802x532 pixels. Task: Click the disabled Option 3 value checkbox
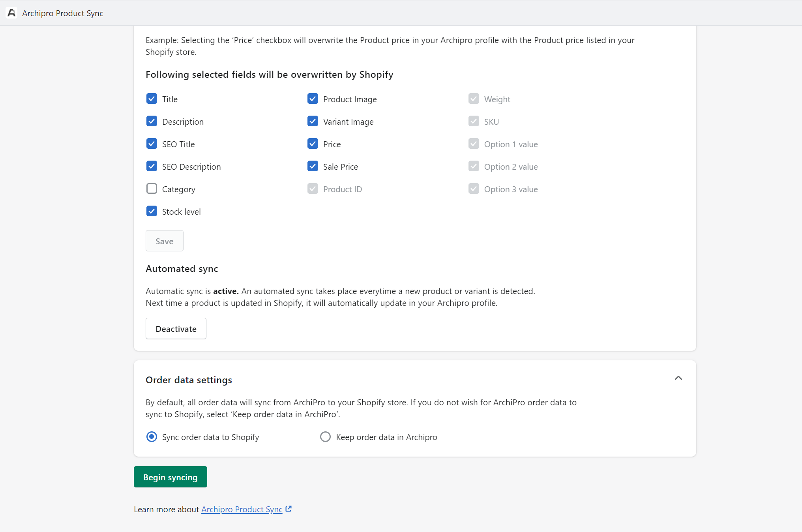tap(474, 189)
